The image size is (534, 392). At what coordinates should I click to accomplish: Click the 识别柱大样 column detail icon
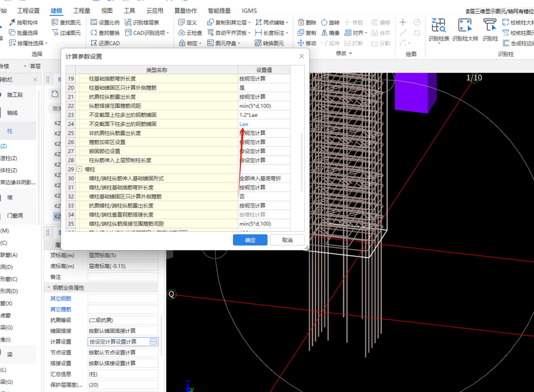465,25
